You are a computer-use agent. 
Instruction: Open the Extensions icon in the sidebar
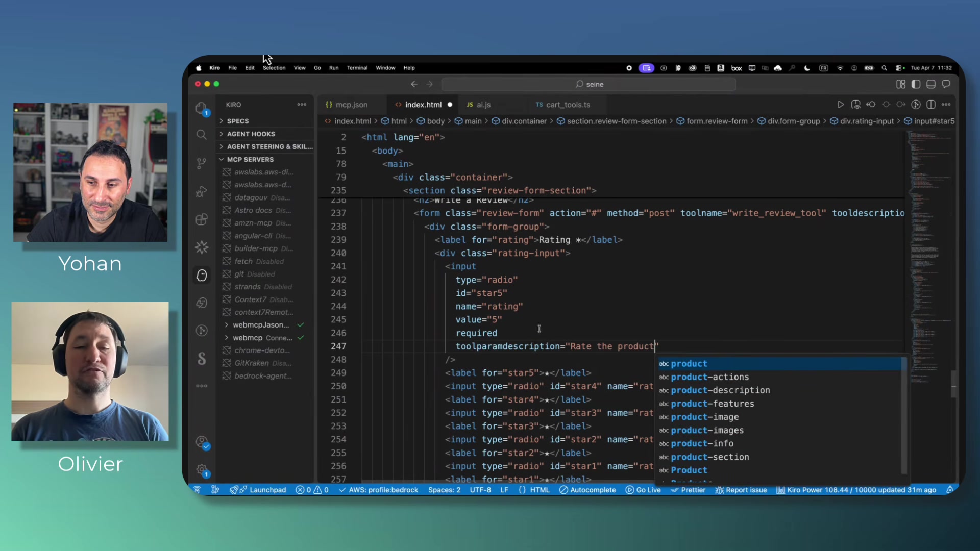pyautogui.click(x=201, y=219)
